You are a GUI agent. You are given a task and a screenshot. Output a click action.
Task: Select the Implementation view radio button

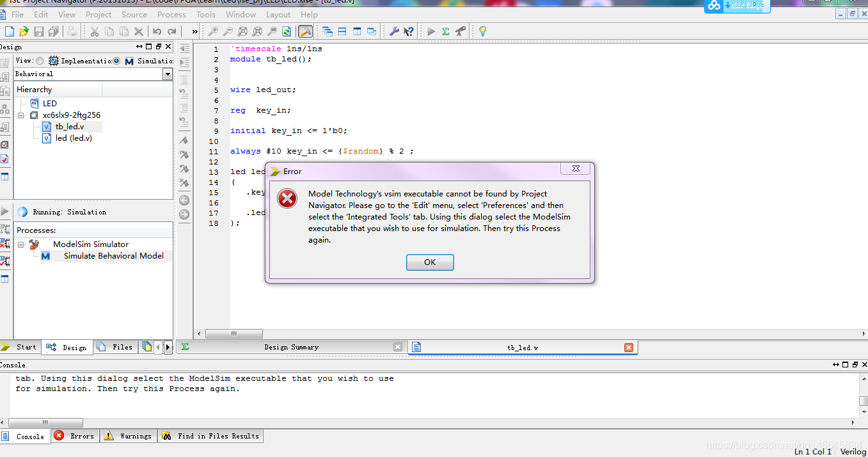[40, 61]
